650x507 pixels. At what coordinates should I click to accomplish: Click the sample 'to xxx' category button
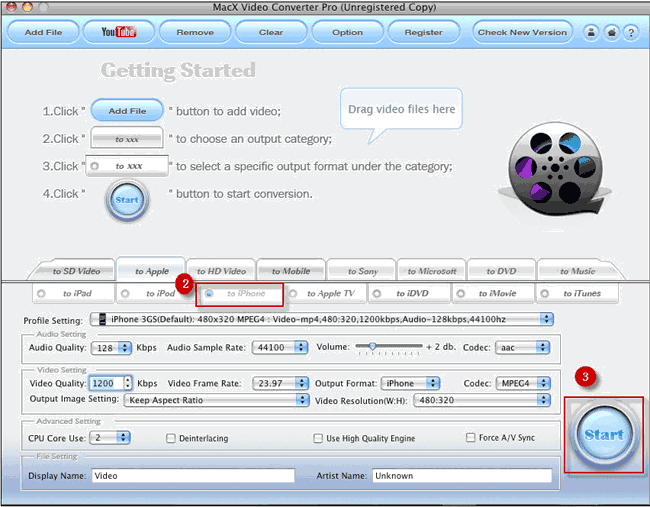pos(127,138)
